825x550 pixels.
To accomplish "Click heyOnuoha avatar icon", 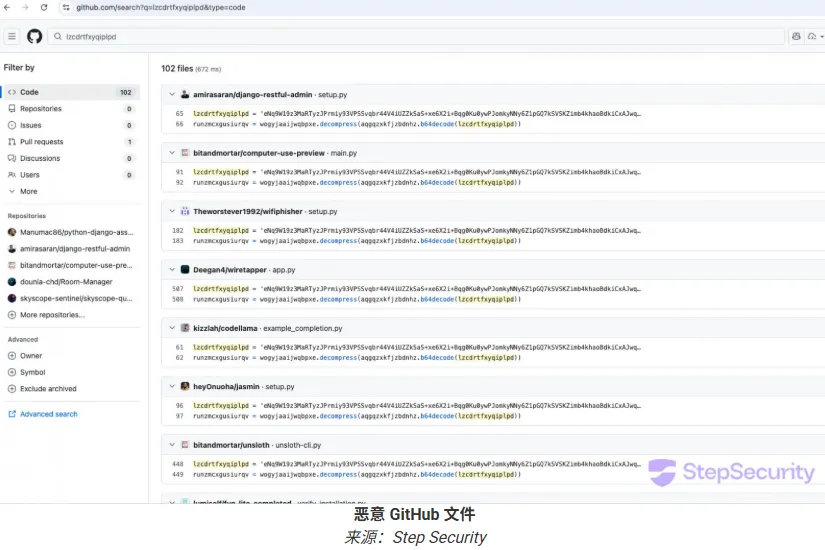I will pos(185,386).
